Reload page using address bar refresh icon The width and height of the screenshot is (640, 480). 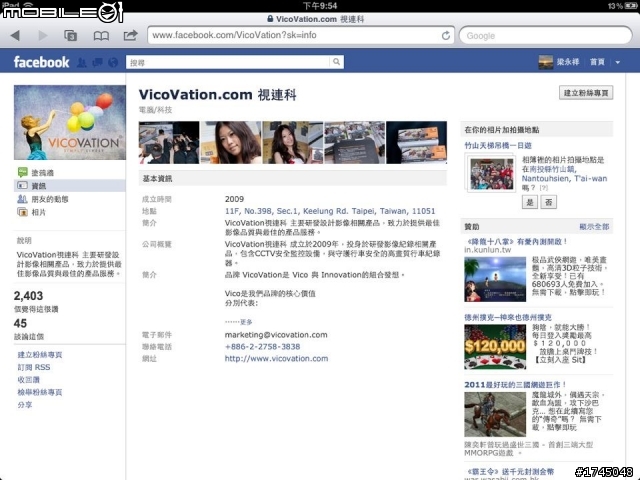coord(446,36)
